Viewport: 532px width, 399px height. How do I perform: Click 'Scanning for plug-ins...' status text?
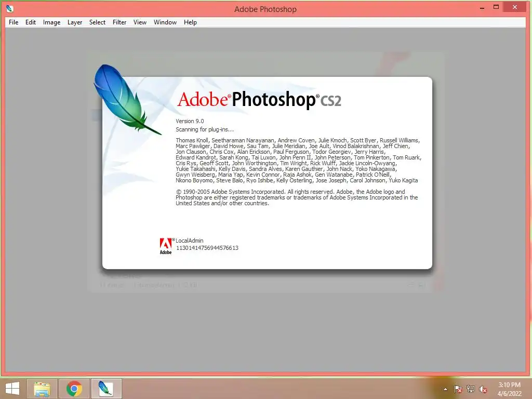(x=205, y=129)
